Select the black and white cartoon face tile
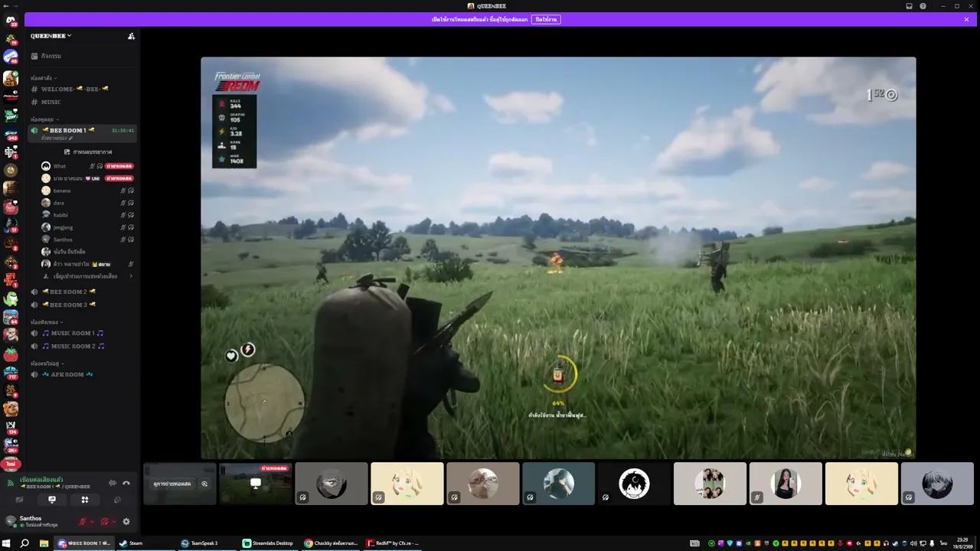 (x=635, y=484)
